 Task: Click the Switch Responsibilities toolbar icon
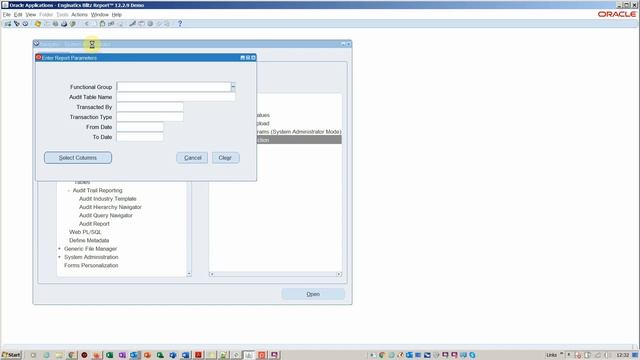click(55, 24)
